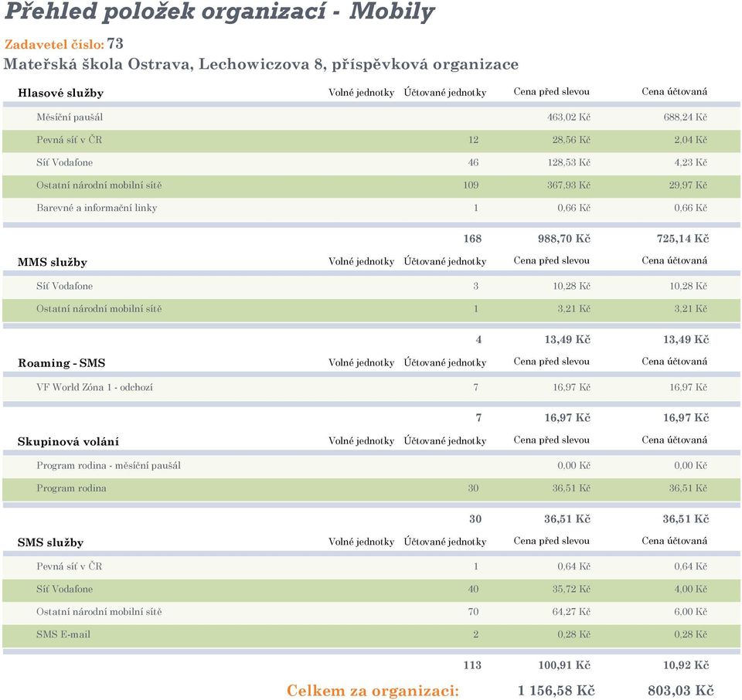The height and width of the screenshot is (700, 742).
Task: Select the MMS 'Síť Vodafone' row
Action: click(x=372, y=286)
